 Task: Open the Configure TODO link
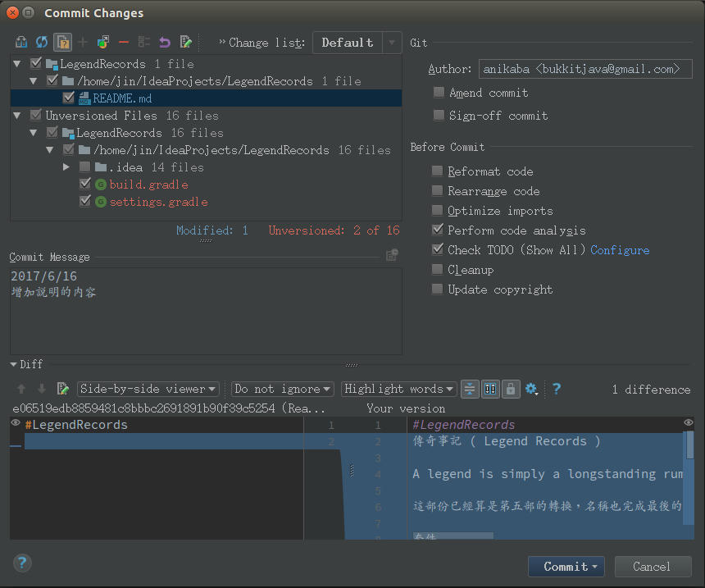pyautogui.click(x=620, y=249)
